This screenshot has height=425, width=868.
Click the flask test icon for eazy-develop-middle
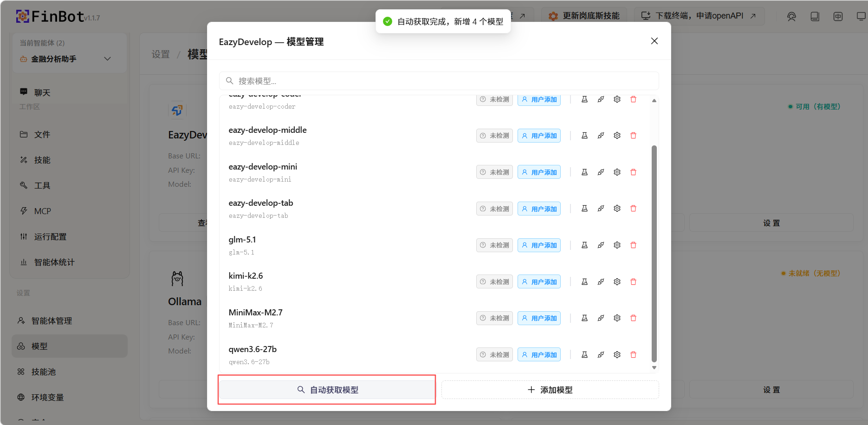pos(584,136)
